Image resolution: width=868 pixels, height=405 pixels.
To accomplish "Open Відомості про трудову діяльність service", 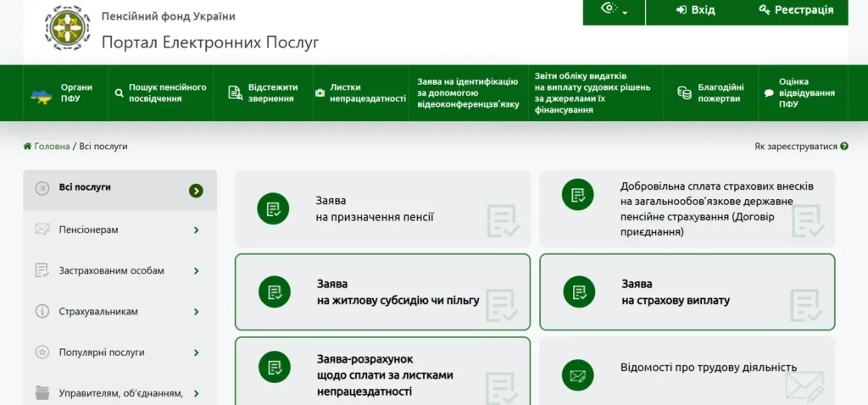I will [x=687, y=371].
